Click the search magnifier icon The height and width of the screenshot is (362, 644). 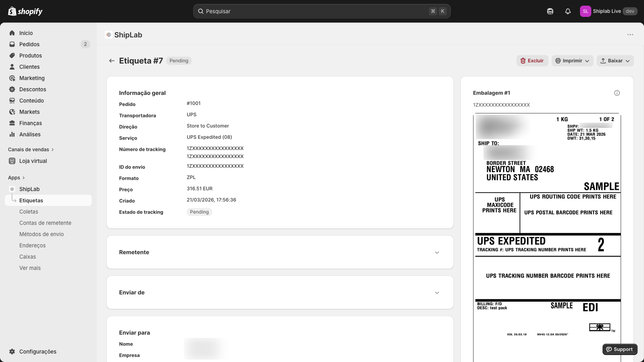tap(201, 11)
